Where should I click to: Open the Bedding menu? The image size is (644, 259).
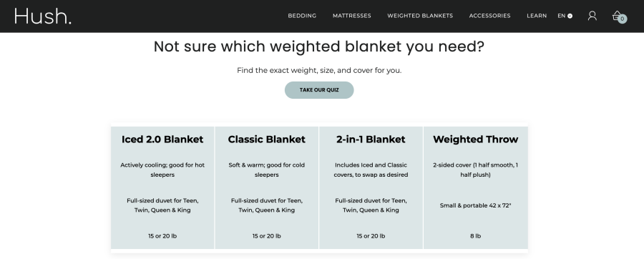(x=302, y=16)
